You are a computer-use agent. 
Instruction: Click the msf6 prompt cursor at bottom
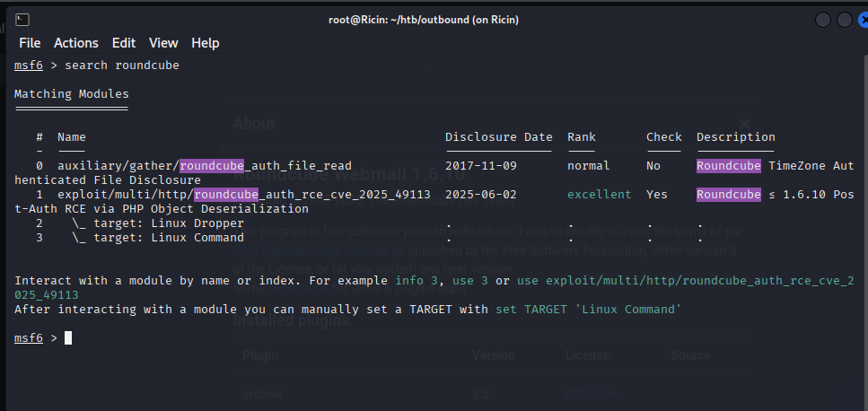pos(68,338)
